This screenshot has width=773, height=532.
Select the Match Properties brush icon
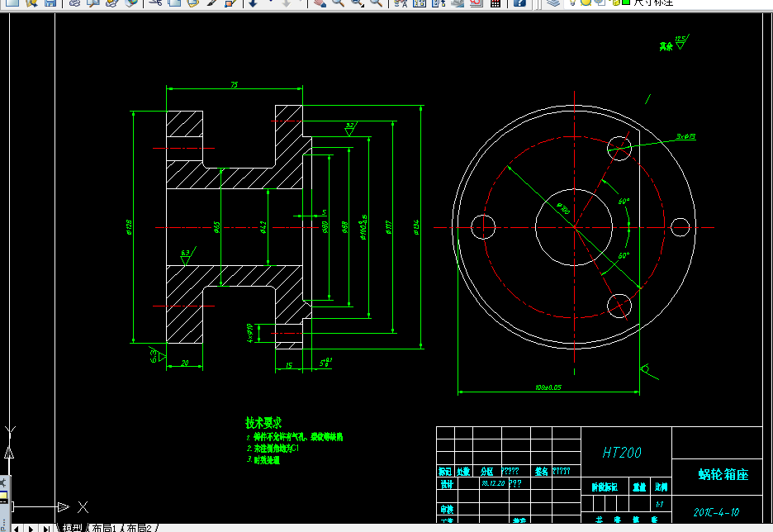pyautogui.click(x=211, y=2)
